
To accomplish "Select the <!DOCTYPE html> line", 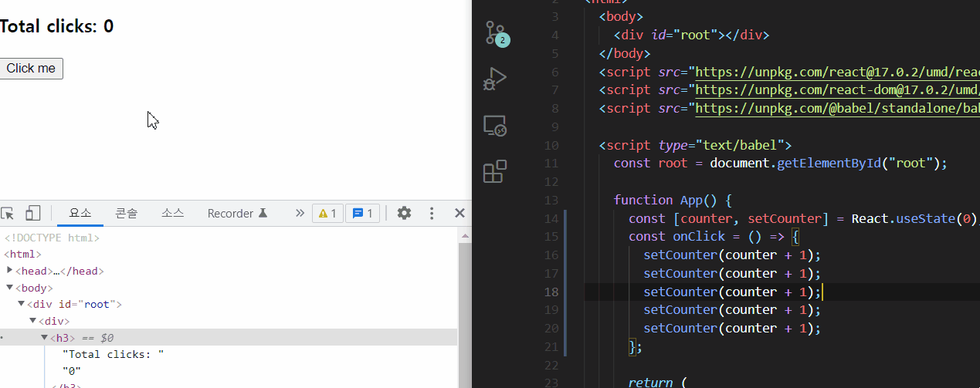I will coord(51,238).
